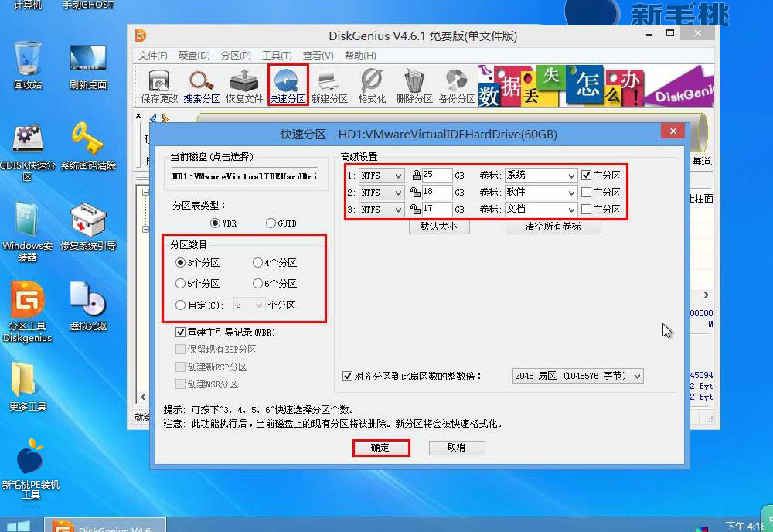Toggle primary partition checkbox for partition 3

click(x=586, y=209)
